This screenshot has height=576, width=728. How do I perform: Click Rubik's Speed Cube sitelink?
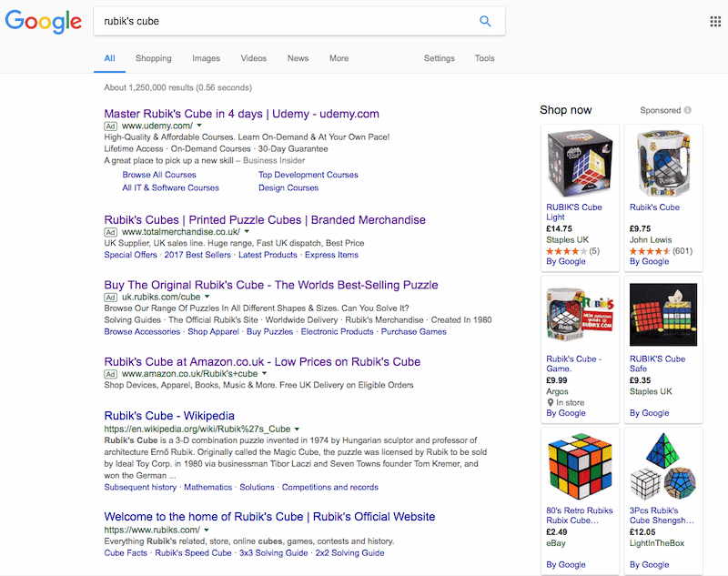193,552
